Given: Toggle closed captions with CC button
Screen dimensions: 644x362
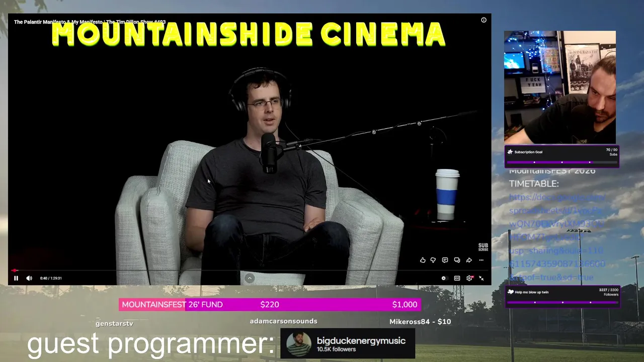Looking at the screenshot, I should click(457, 278).
